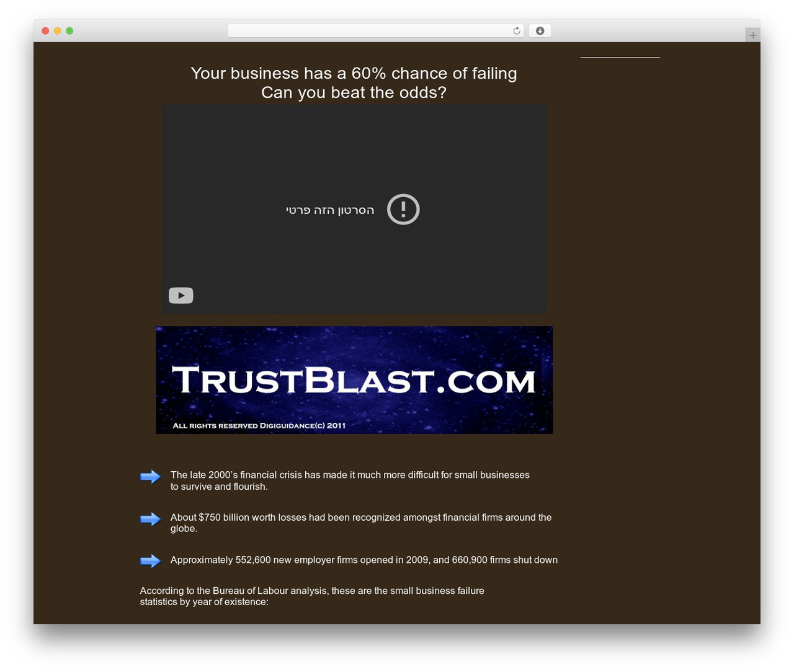Click the 'Approximately 552,600 new employer firms' sentence

tap(364, 560)
